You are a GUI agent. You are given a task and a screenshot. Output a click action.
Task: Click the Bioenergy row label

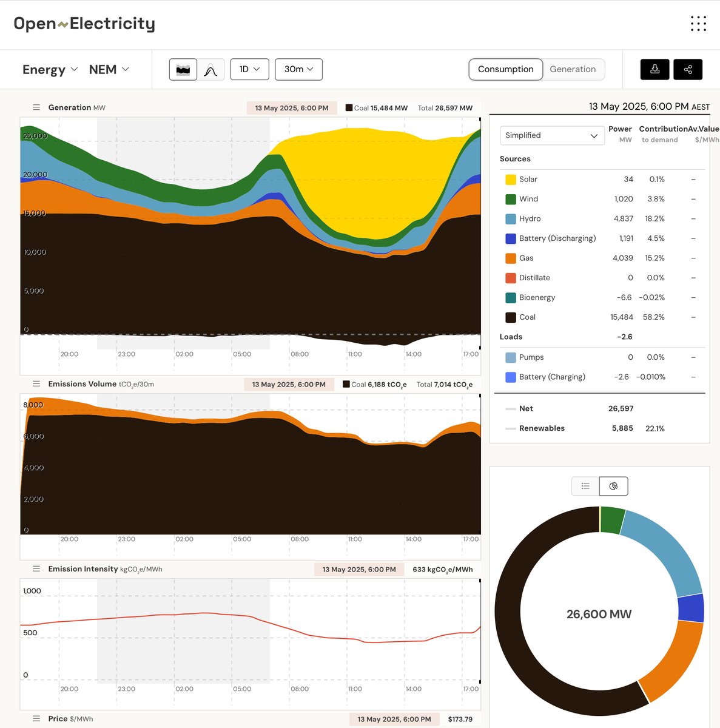(537, 297)
